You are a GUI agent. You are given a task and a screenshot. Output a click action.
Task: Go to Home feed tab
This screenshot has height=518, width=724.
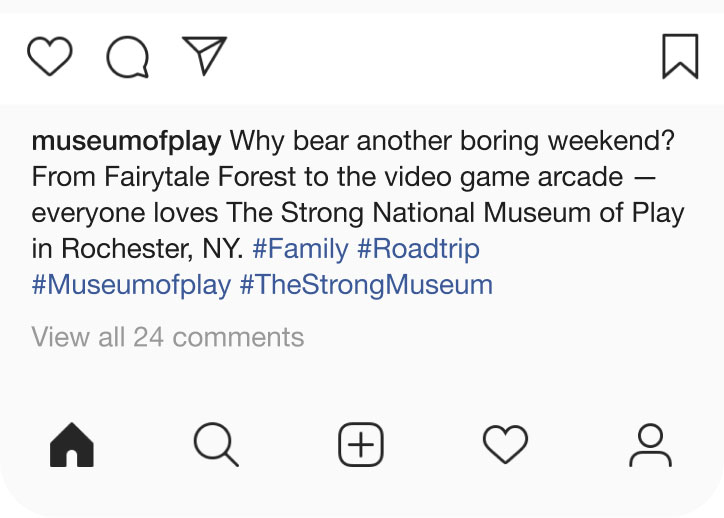point(72,445)
